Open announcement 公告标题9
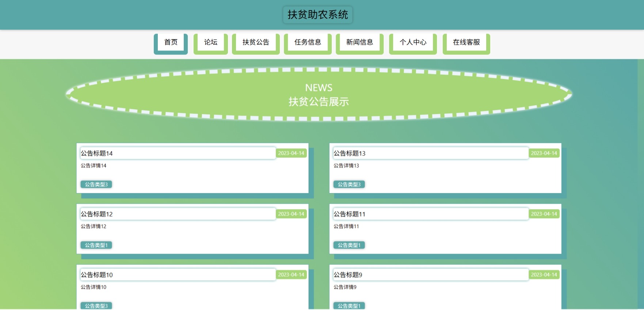 [431, 275]
